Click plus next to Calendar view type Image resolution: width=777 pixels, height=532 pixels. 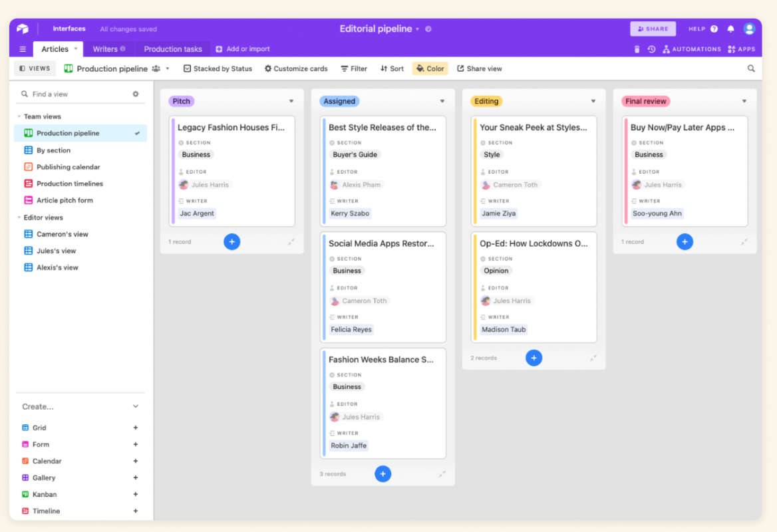click(135, 461)
